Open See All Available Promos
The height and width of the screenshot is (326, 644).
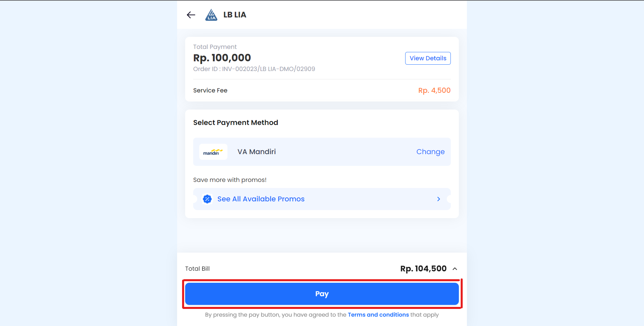coord(261,199)
